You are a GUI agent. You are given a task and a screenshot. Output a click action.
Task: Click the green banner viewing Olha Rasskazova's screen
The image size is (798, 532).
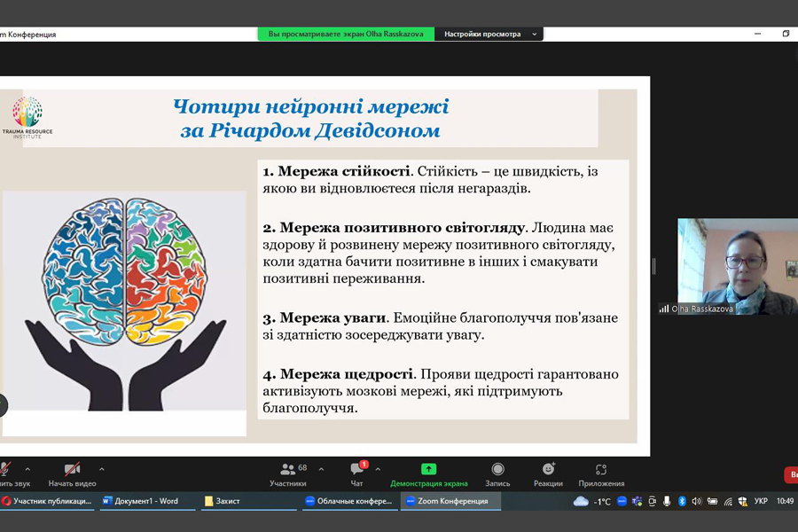point(346,34)
